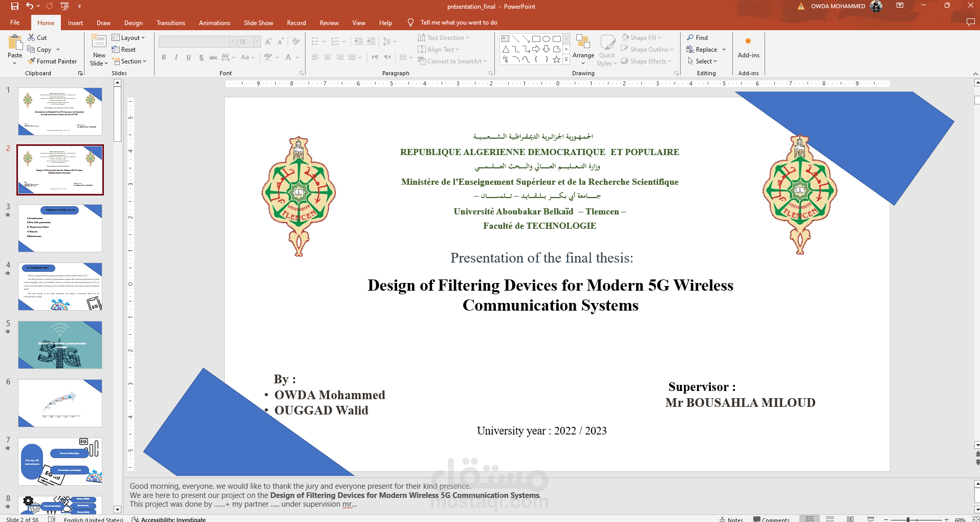The width and height of the screenshot is (980, 522).
Task: Switch to Slide Sorter view
Action: [830, 519]
